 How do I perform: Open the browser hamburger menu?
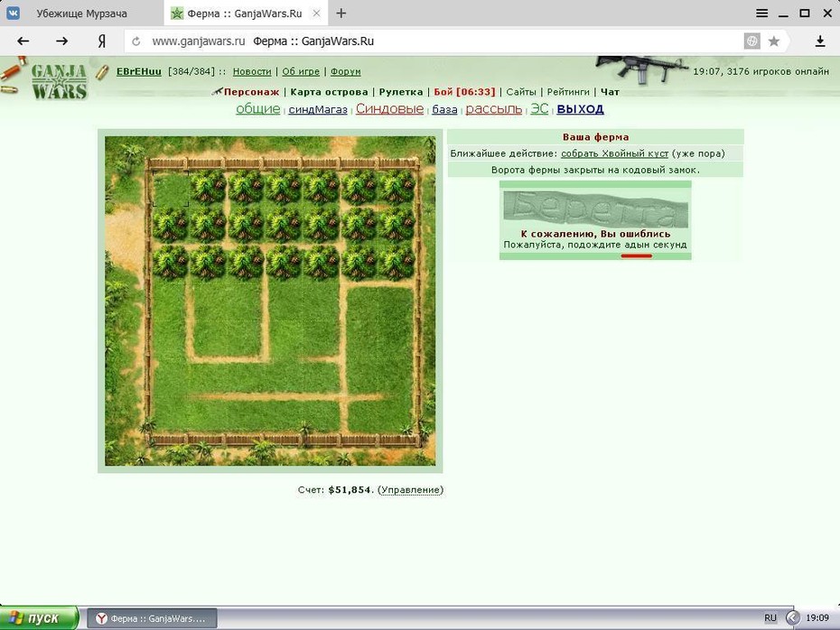point(761,14)
